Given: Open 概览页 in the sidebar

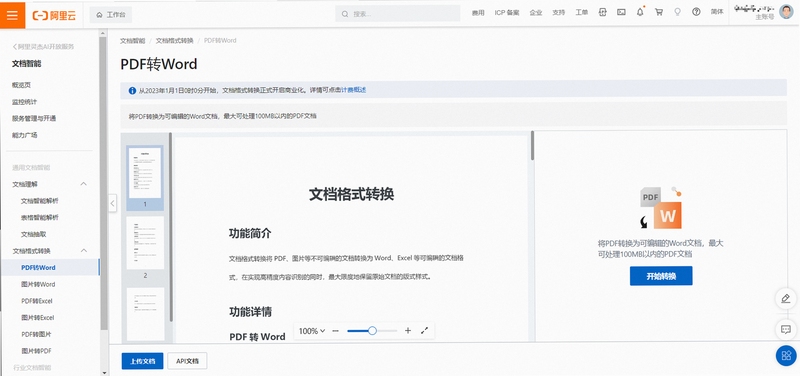Looking at the screenshot, I should coord(21,85).
